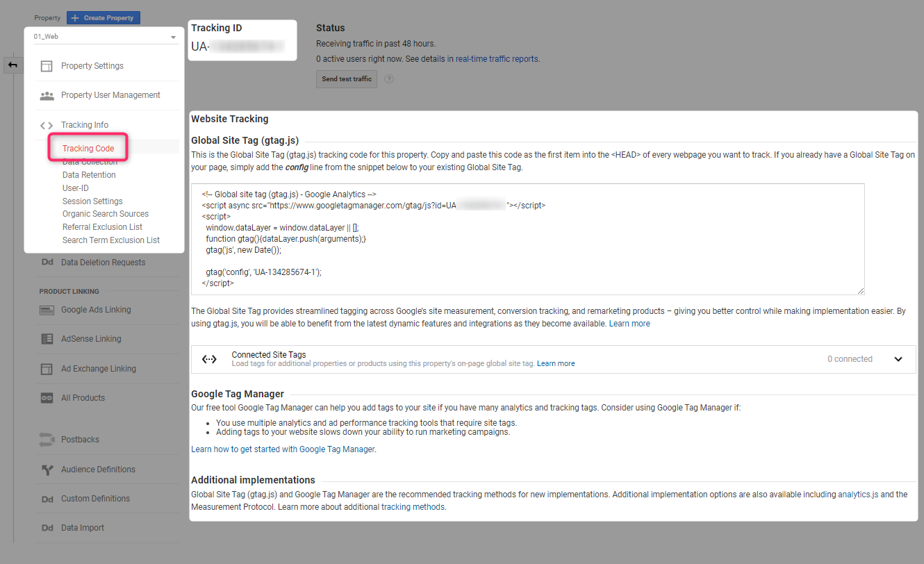Open Organic Search Sources
This screenshot has width=924, height=564.
coord(106,214)
